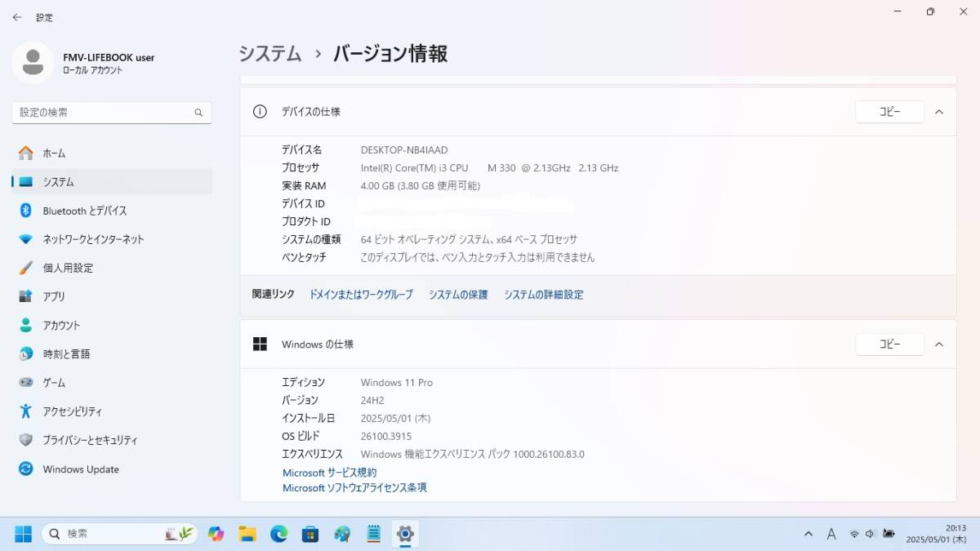This screenshot has width=980, height=551.
Task: Show hidden tray icons with the chevron
Action: click(x=808, y=534)
